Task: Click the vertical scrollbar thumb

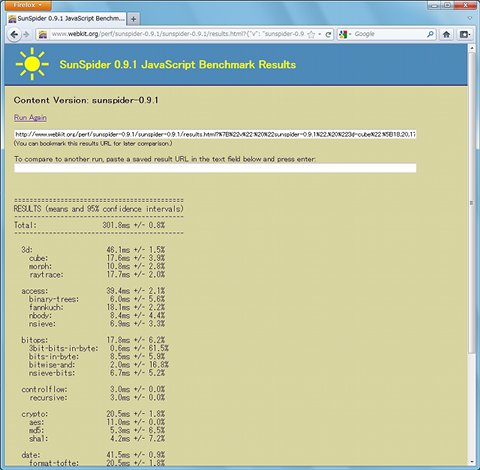Action: click(x=472, y=203)
